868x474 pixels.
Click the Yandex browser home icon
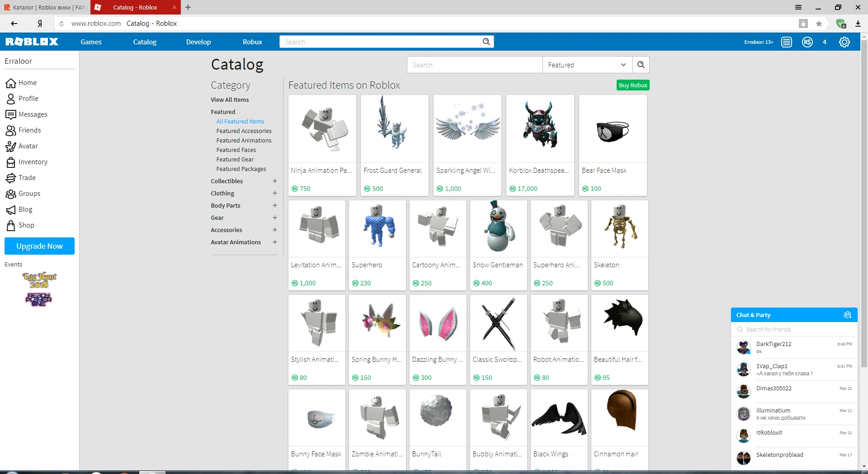click(40, 24)
